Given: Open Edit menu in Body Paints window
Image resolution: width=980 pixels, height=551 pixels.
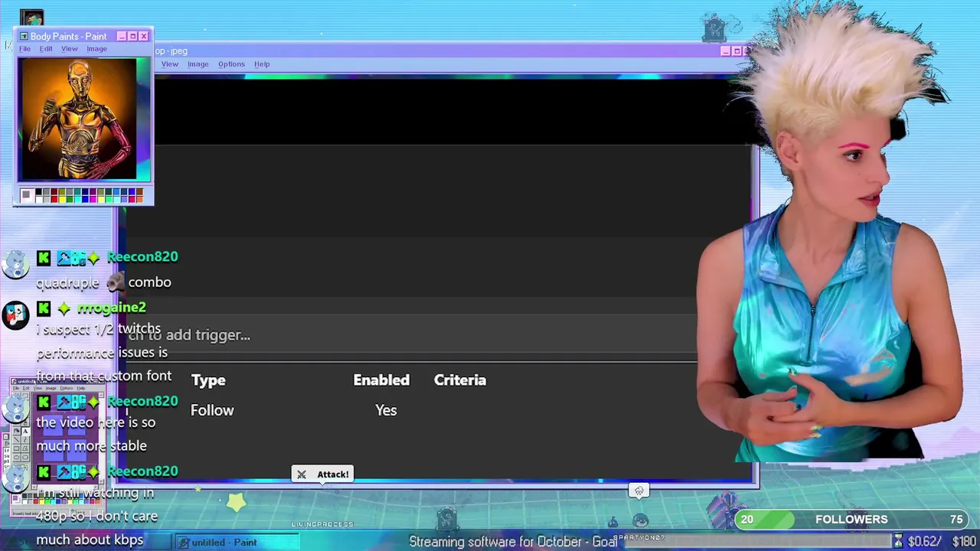Looking at the screenshot, I should point(46,49).
